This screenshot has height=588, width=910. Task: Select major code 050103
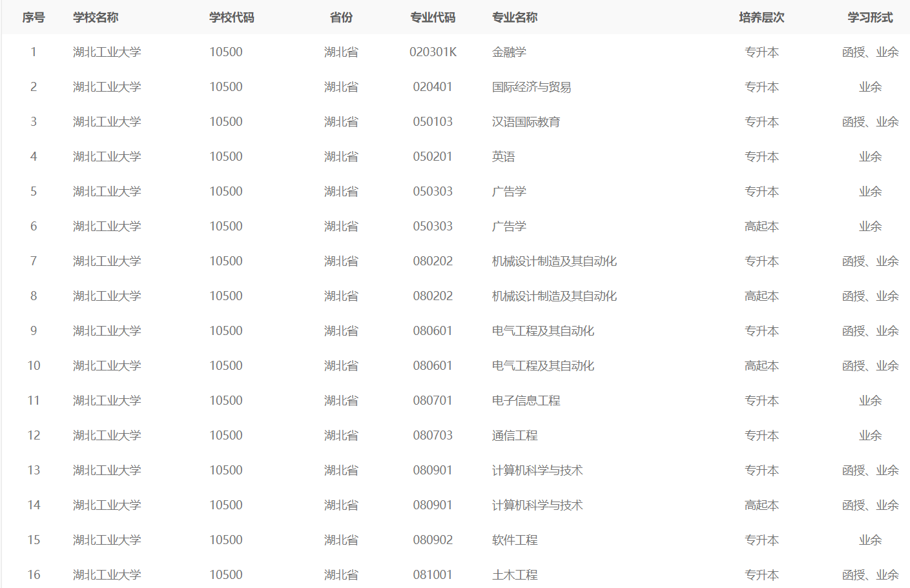pos(433,122)
